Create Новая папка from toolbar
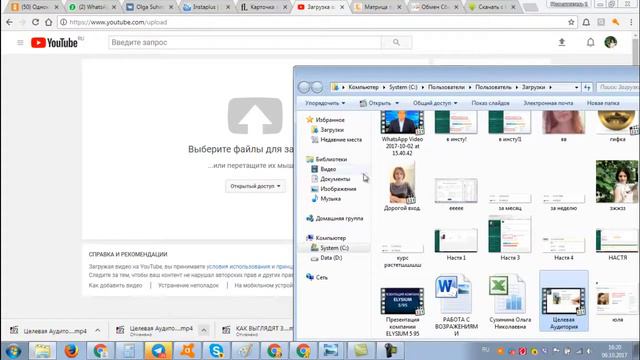640x360 pixels. (603, 103)
